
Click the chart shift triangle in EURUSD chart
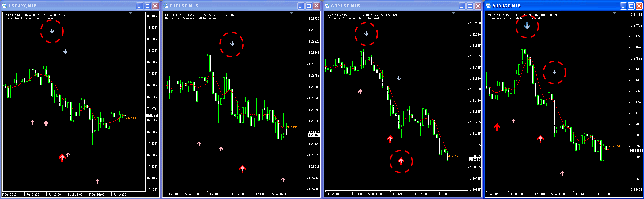click(x=292, y=13)
